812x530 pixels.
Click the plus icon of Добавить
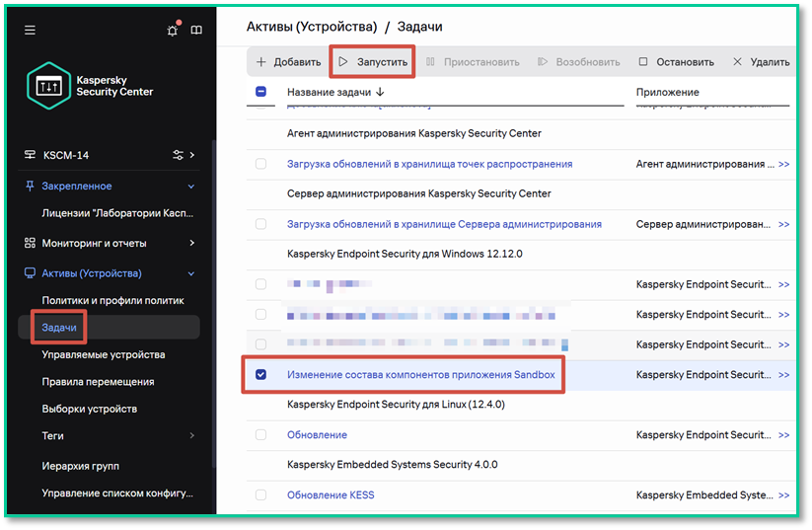click(261, 61)
